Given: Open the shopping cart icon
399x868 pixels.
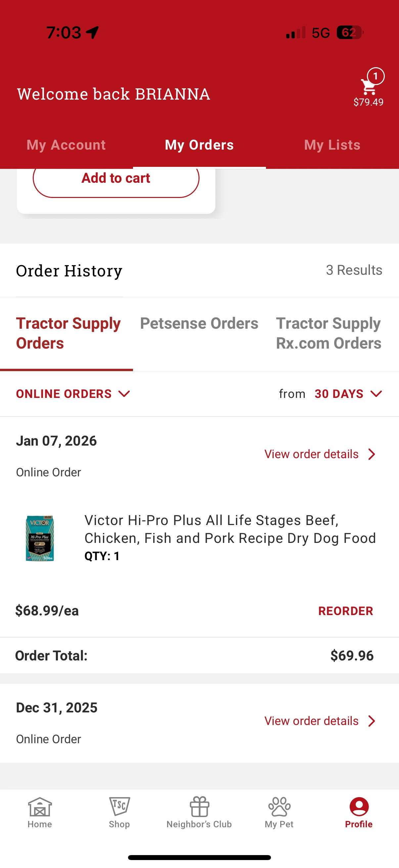Looking at the screenshot, I should pyautogui.click(x=369, y=87).
